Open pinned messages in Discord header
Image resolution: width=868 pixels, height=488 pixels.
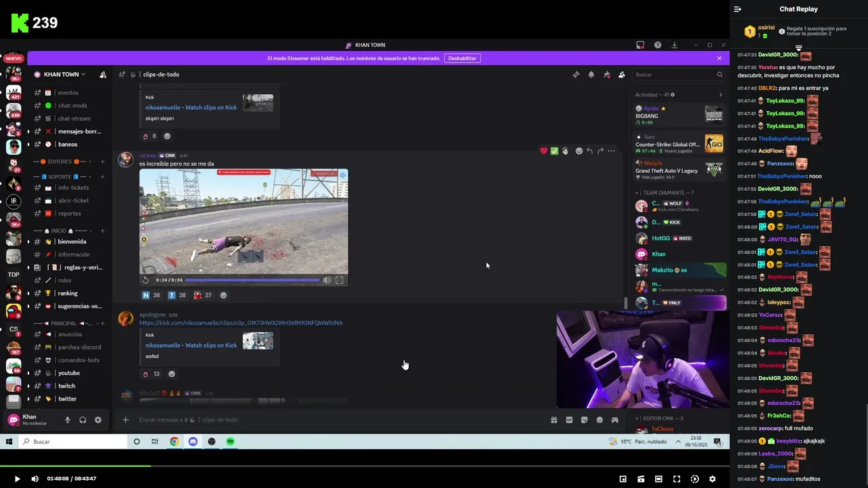[607, 75]
